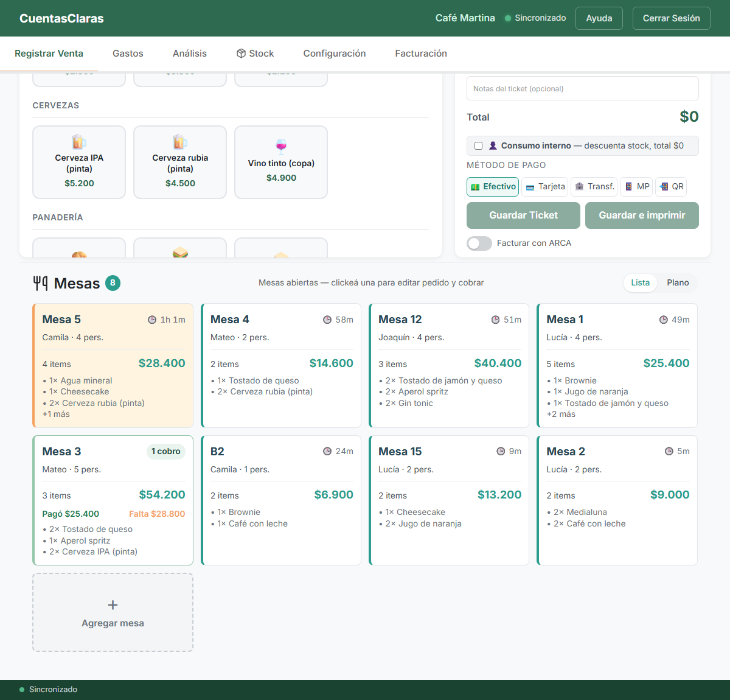Check the Consumo interno checkbox
This screenshot has height=700, width=730.
pyautogui.click(x=478, y=146)
